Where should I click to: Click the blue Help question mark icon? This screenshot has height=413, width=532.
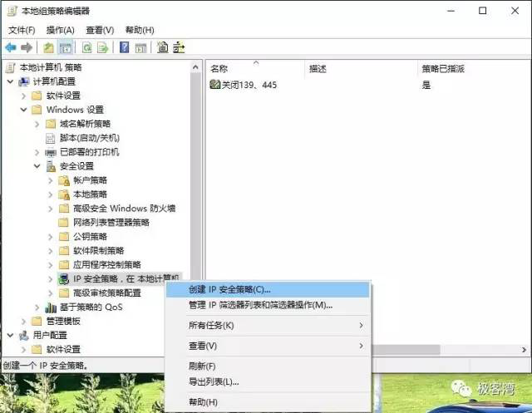(x=124, y=47)
